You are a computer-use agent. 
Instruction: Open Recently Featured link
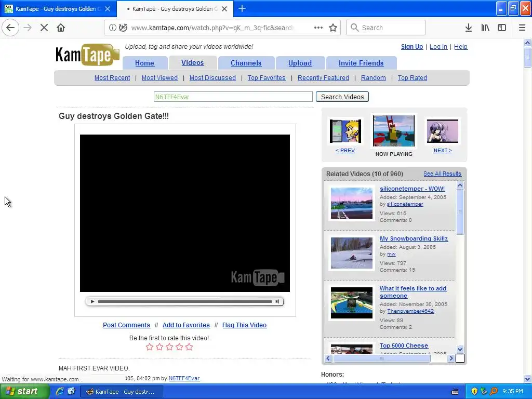(323, 78)
